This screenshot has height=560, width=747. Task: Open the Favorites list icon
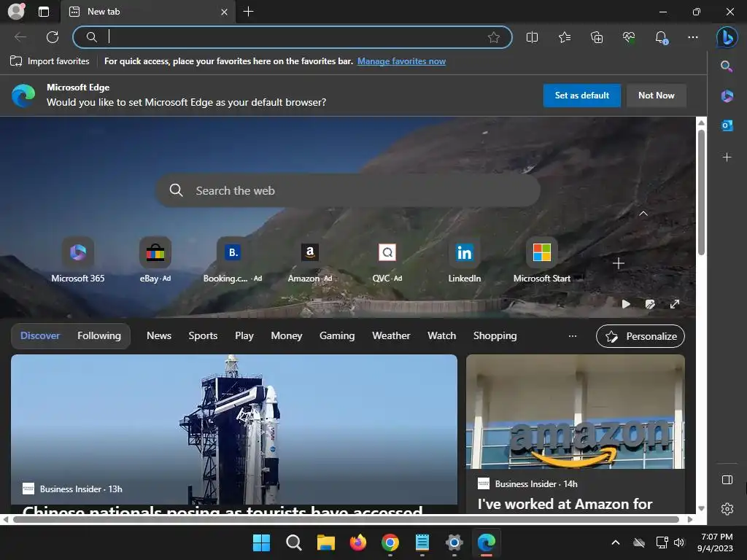coord(565,37)
